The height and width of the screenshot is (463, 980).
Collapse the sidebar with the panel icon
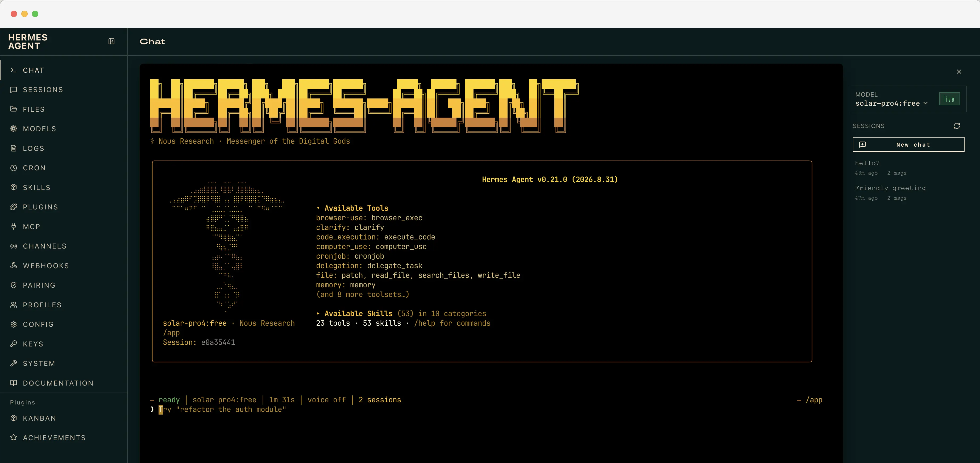111,41
